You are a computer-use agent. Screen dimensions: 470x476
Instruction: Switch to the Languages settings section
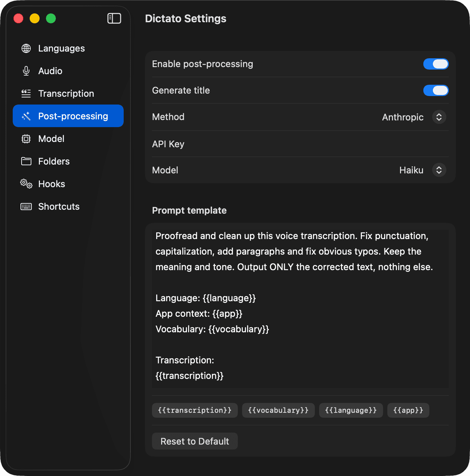61,48
